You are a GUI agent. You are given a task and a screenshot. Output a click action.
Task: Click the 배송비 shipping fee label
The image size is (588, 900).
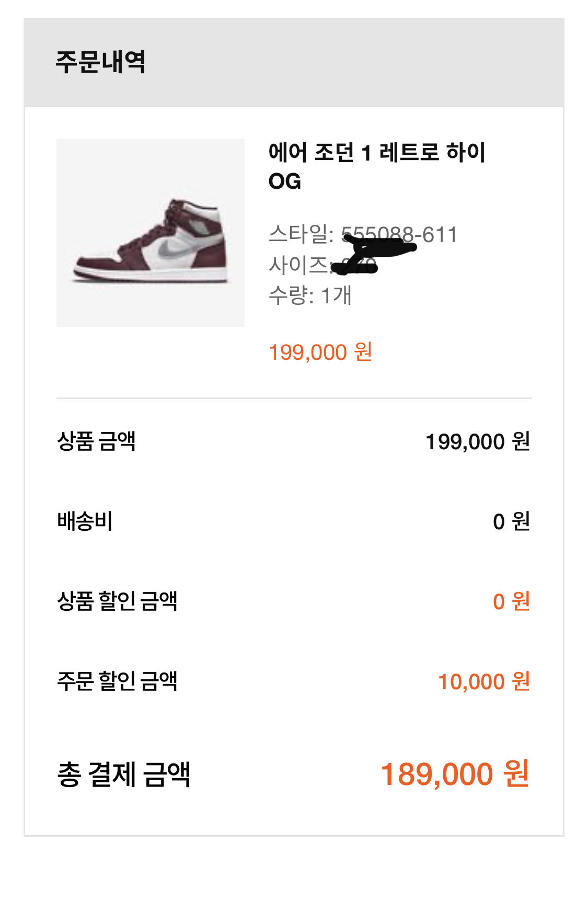[x=85, y=521]
